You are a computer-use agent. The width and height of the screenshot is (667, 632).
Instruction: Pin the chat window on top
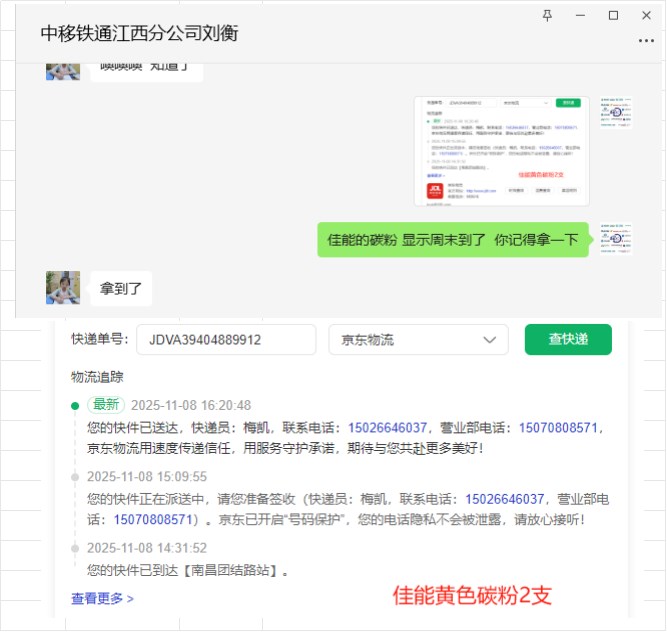[546, 15]
